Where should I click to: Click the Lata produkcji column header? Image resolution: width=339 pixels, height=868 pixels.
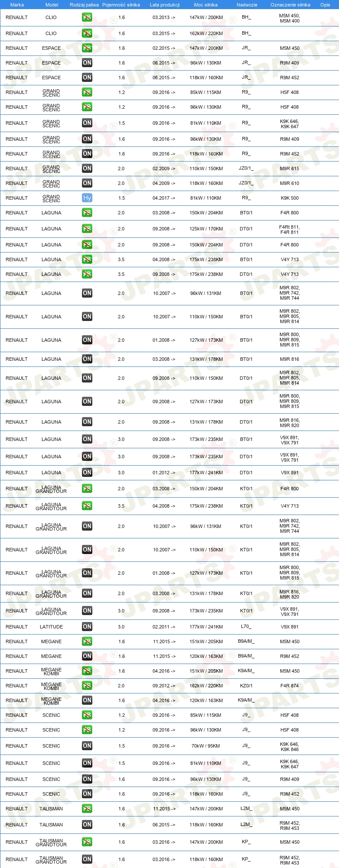coord(165,5)
